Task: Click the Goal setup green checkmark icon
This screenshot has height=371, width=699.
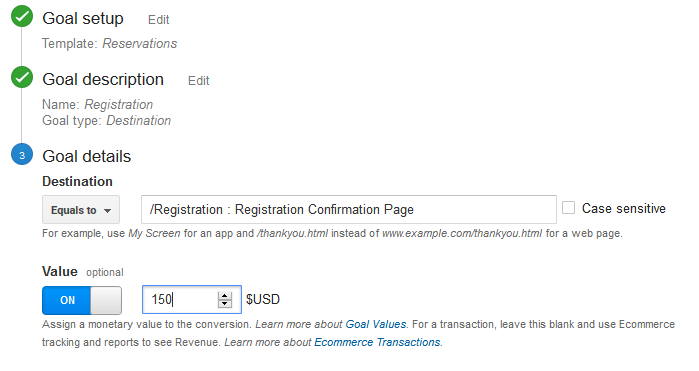Action: click(22, 16)
